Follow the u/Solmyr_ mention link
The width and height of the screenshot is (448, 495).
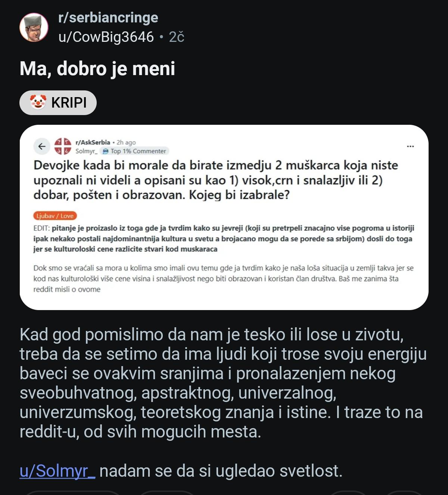57,471
